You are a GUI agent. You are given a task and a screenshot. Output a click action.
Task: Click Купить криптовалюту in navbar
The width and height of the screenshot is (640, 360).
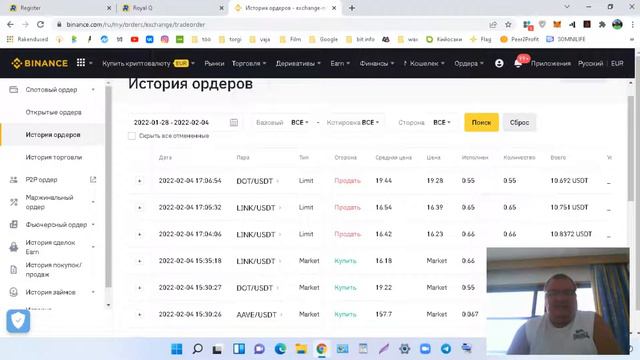coord(136,63)
